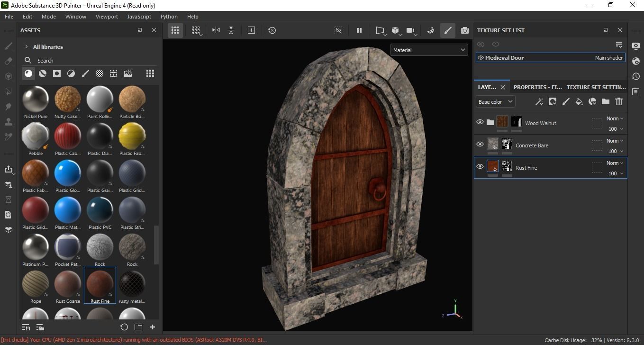Add a new asset with plus button
Image resolution: width=644 pixels, height=345 pixels.
[153, 327]
